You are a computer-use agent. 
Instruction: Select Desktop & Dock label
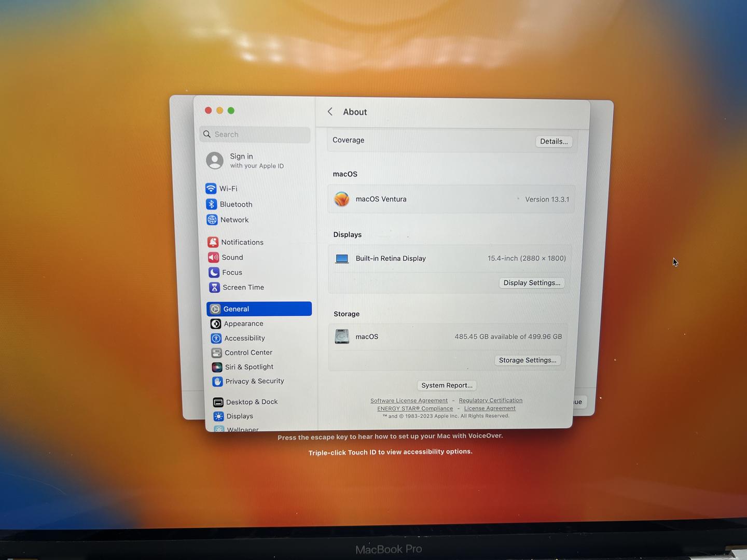252,402
